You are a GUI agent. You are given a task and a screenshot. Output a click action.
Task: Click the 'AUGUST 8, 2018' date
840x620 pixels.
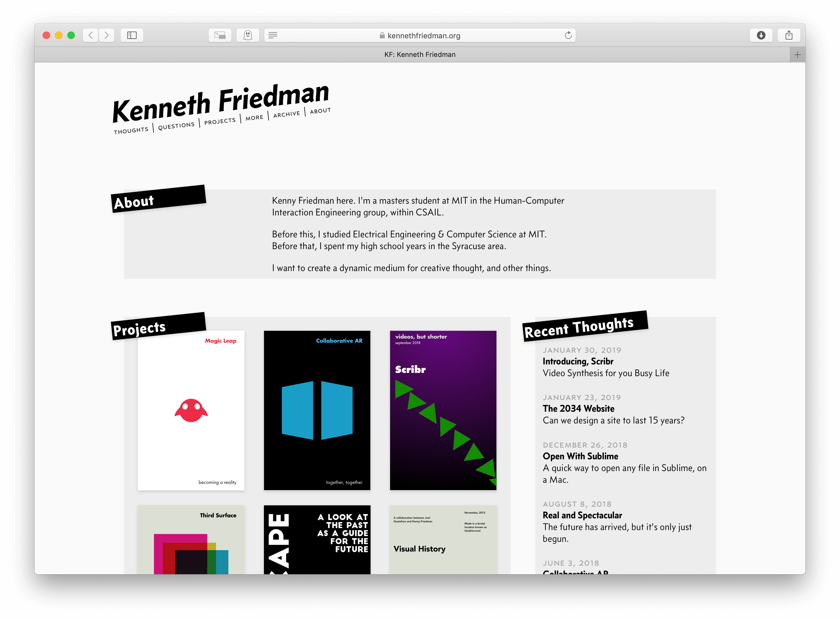(577, 504)
